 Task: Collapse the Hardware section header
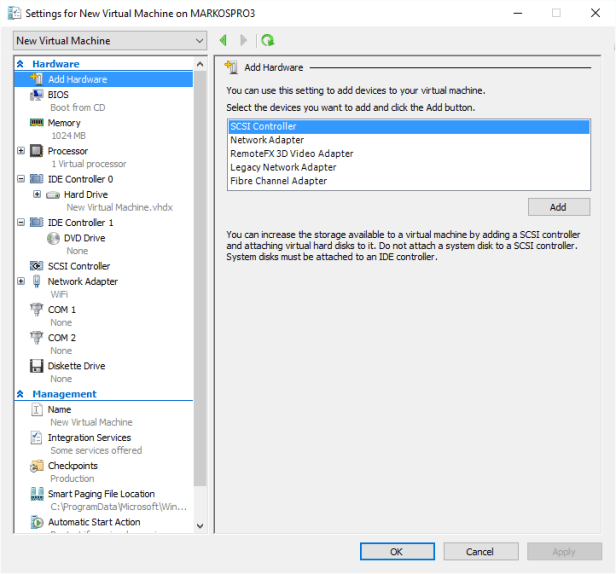pos(21,64)
